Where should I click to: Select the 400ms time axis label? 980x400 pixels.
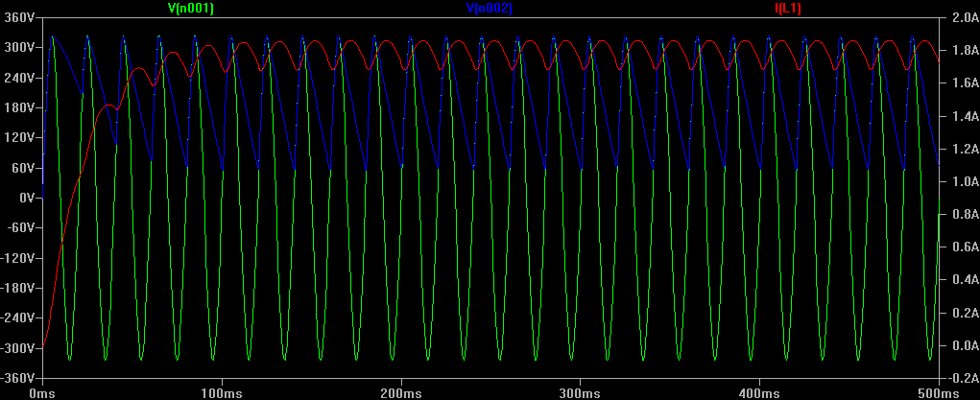[x=759, y=392]
